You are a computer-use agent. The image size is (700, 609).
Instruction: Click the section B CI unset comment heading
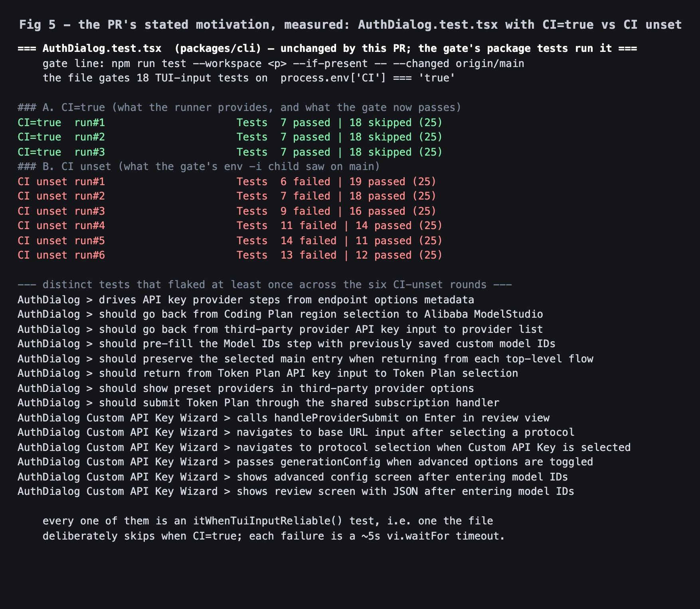tap(199, 166)
